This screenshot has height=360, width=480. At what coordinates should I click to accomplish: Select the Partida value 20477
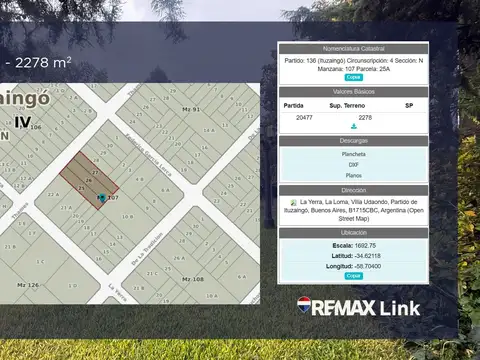[304, 118]
